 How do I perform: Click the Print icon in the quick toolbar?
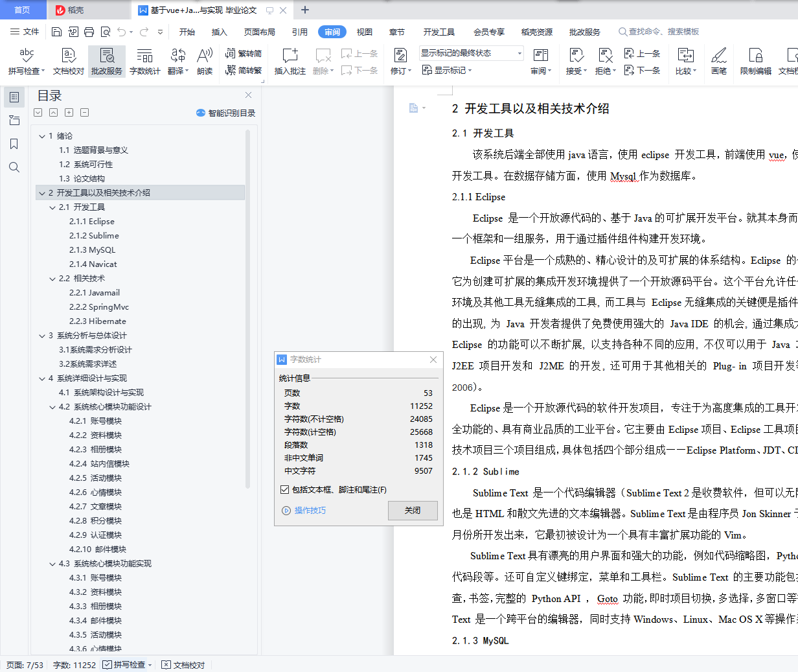[x=89, y=32]
